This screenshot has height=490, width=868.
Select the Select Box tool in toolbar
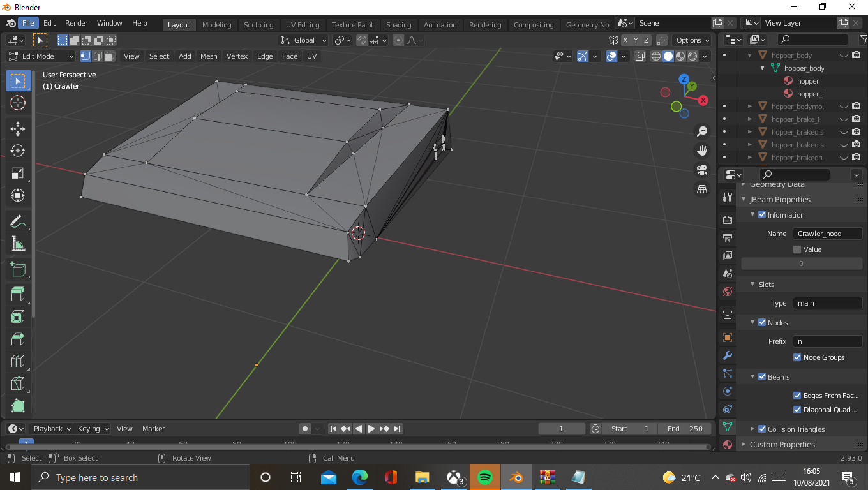(18, 81)
